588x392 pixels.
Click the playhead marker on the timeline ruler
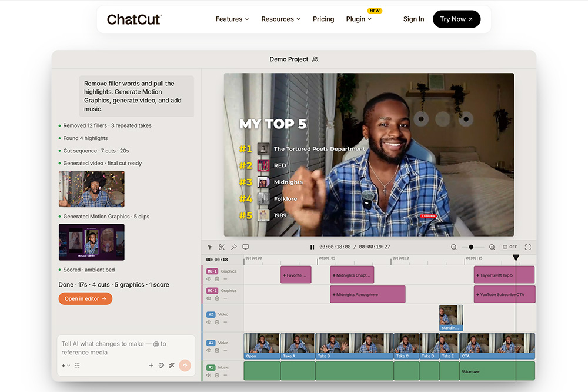tap(516, 257)
